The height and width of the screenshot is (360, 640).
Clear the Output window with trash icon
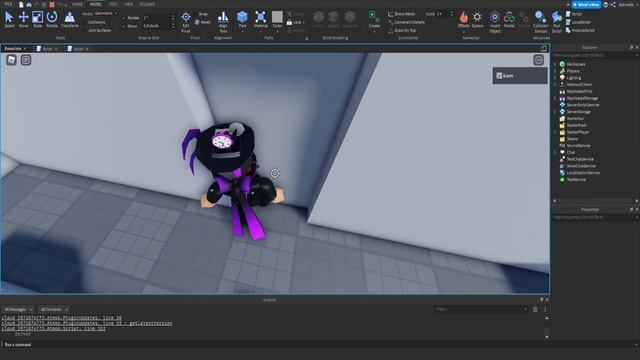coord(535,309)
